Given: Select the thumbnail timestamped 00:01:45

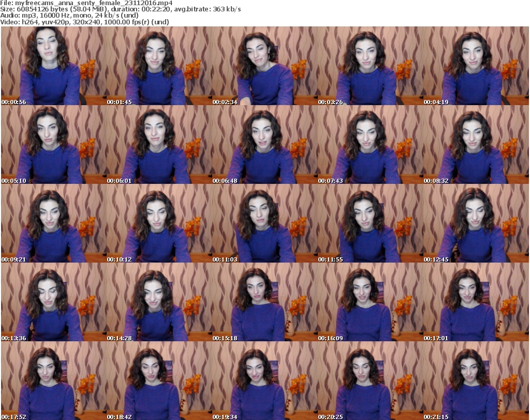Looking at the screenshot, I should pos(159,66).
